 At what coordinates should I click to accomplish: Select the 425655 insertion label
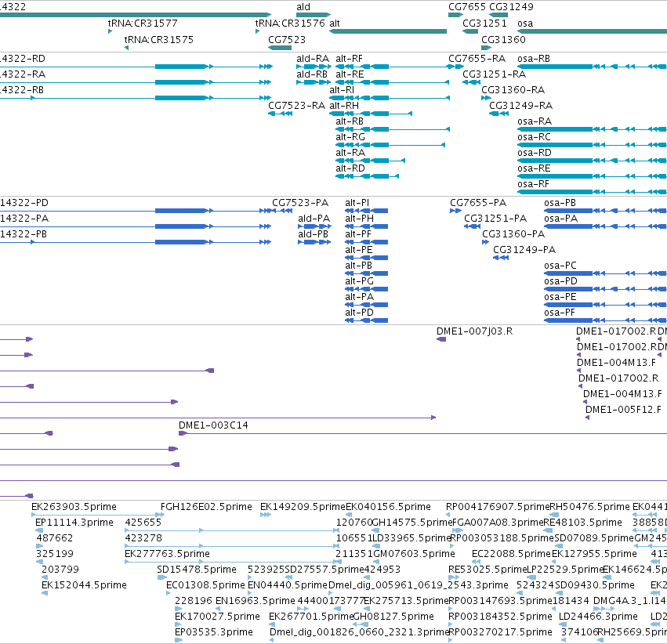(x=143, y=523)
